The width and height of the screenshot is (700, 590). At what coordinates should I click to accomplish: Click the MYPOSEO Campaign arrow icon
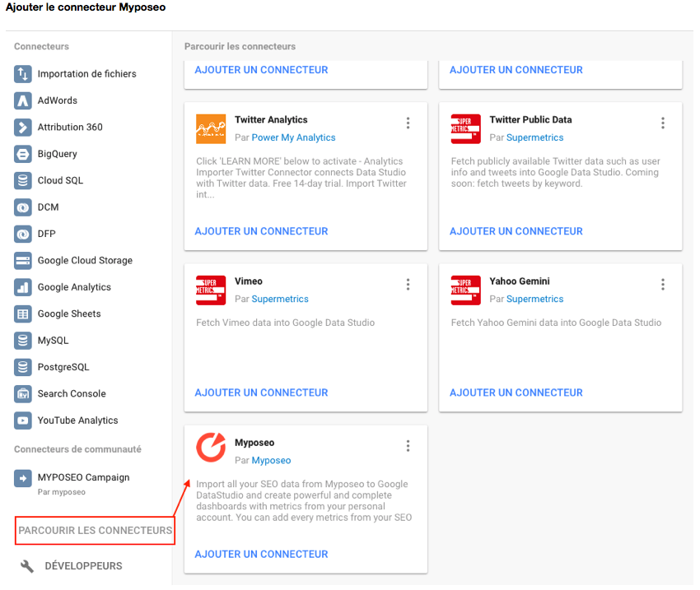pos(23,479)
